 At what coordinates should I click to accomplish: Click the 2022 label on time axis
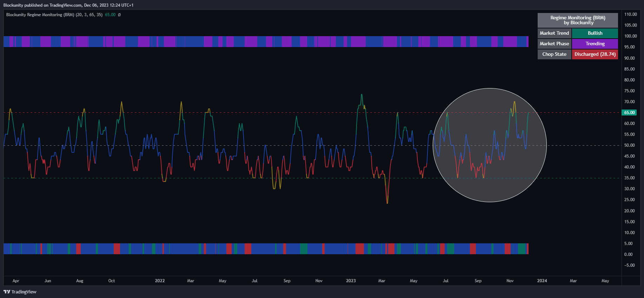click(160, 281)
